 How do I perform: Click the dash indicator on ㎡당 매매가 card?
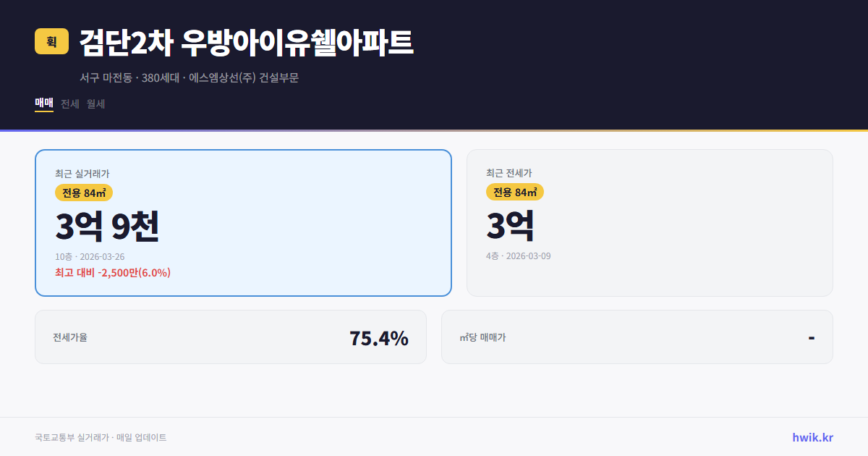(x=811, y=337)
